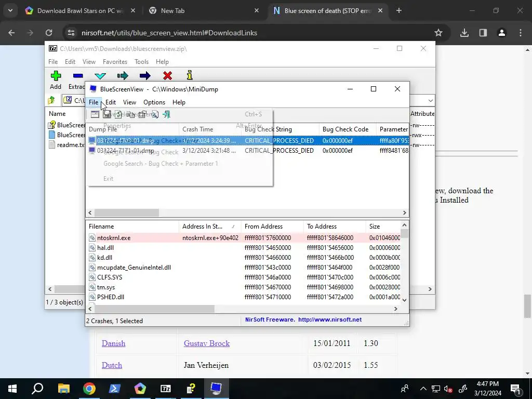
Task: Click the 7-Zip Test checkmark icon
Action: tap(100, 76)
